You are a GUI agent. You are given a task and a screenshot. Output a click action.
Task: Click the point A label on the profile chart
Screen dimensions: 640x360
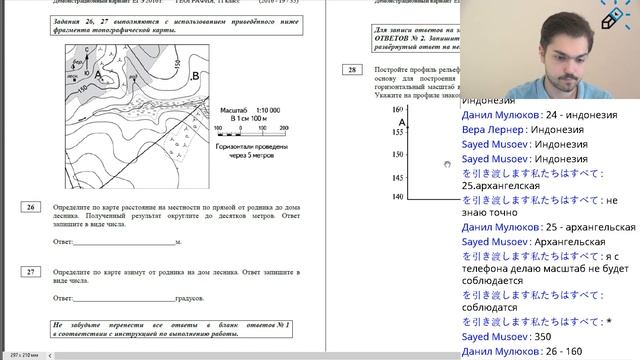pos(402,122)
